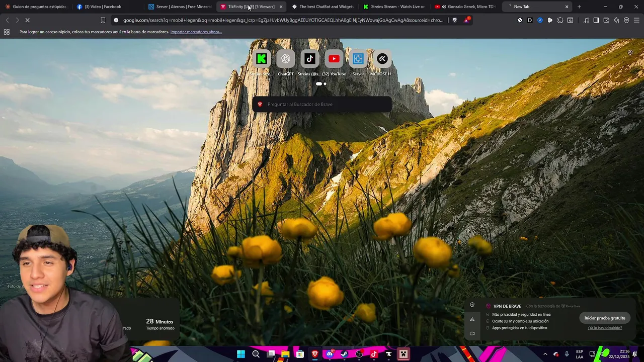This screenshot has height=362, width=644.
Task: Switch to the Aternos Server tab
Action: (179, 7)
